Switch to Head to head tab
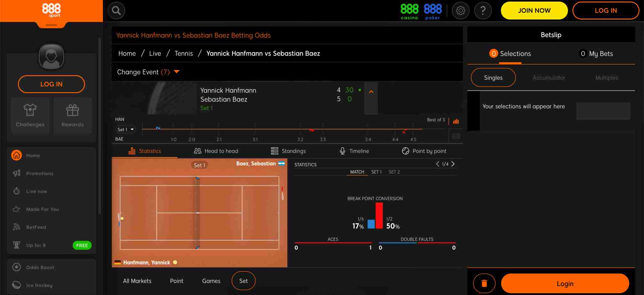This screenshot has height=295, width=644. [x=216, y=151]
